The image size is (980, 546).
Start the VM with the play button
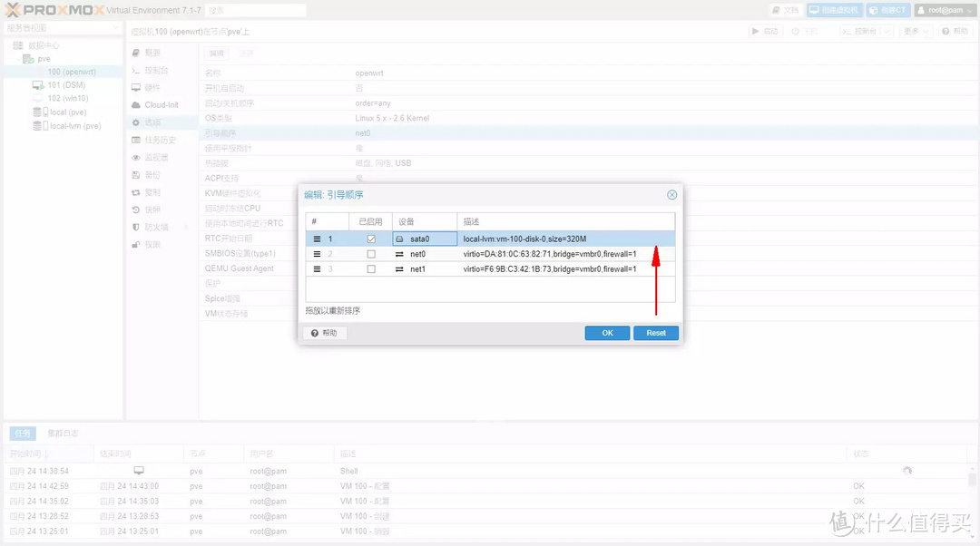(765, 31)
